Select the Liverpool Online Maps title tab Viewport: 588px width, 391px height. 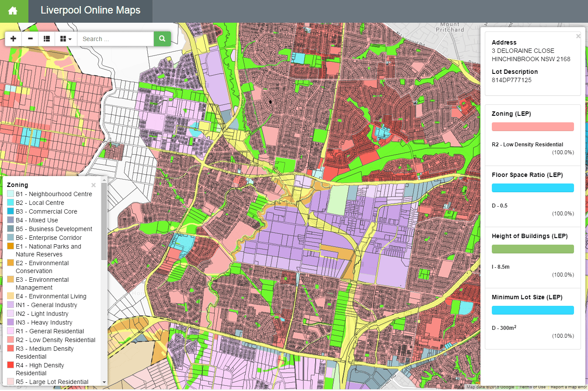[90, 10]
